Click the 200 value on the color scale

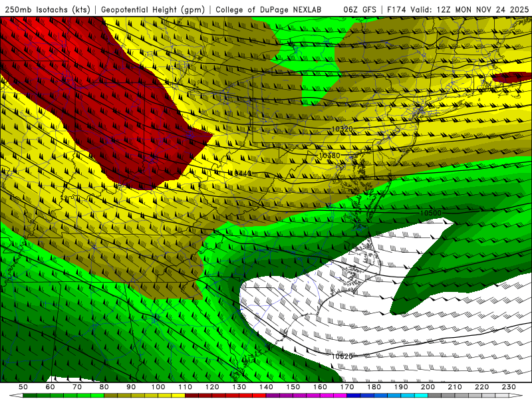pos(428,387)
